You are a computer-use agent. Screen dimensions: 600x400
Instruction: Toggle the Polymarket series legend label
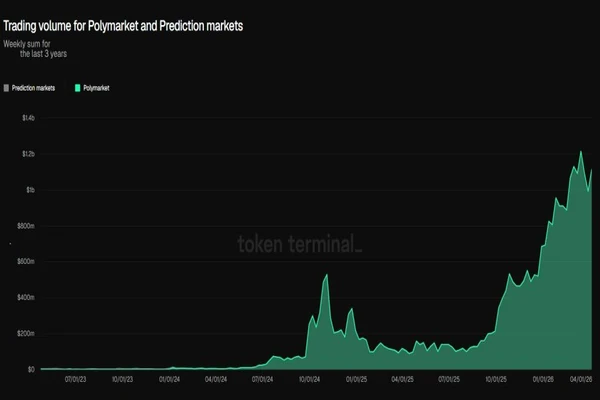(x=96, y=88)
